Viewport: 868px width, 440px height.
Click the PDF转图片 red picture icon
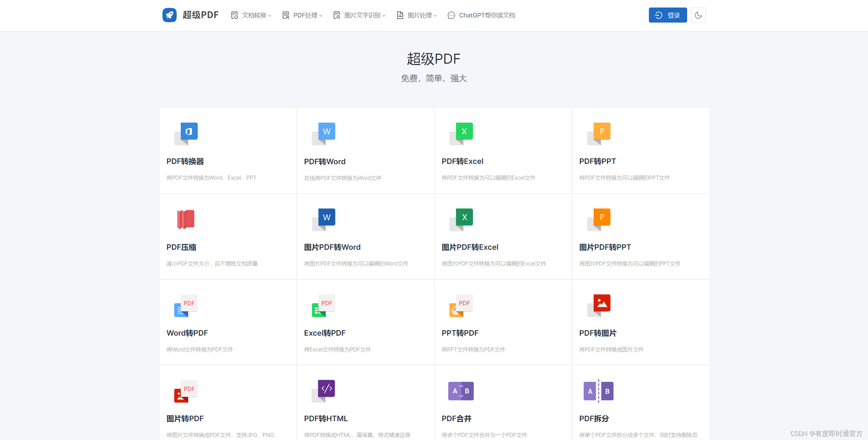[x=599, y=305]
